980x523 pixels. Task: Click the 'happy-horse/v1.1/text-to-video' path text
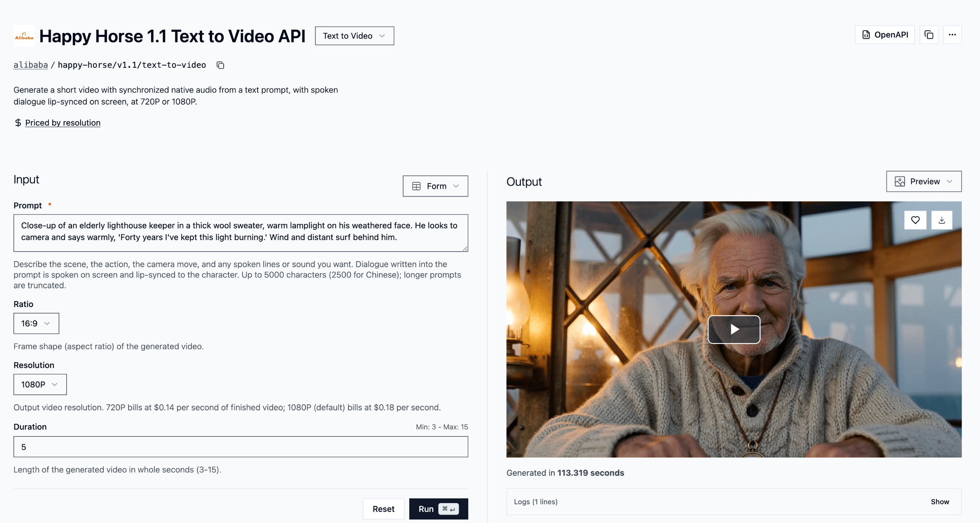pos(132,65)
